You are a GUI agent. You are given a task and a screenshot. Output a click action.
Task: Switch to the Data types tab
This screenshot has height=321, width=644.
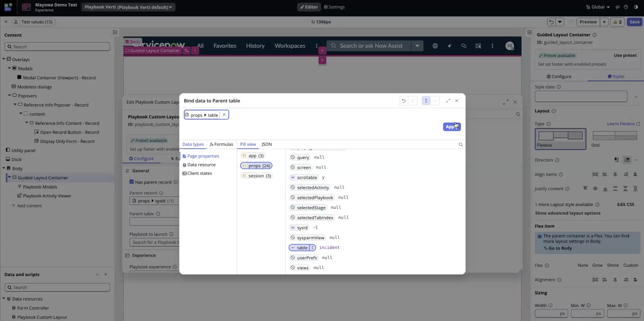[x=193, y=144]
